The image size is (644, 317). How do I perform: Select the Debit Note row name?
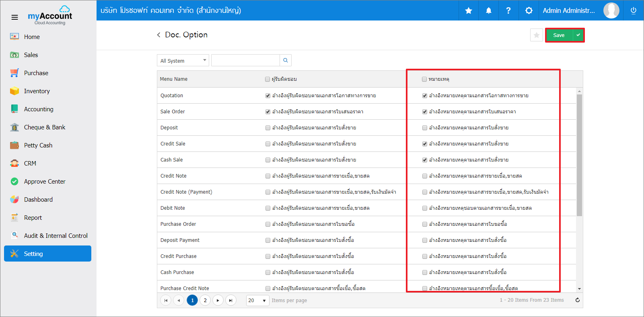pyautogui.click(x=173, y=208)
